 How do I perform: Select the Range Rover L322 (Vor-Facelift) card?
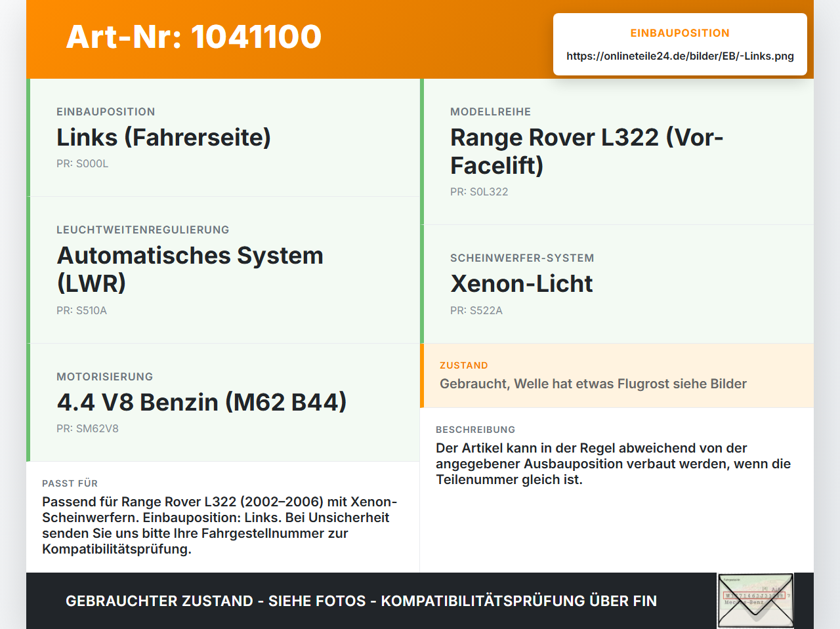click(617, 152)
